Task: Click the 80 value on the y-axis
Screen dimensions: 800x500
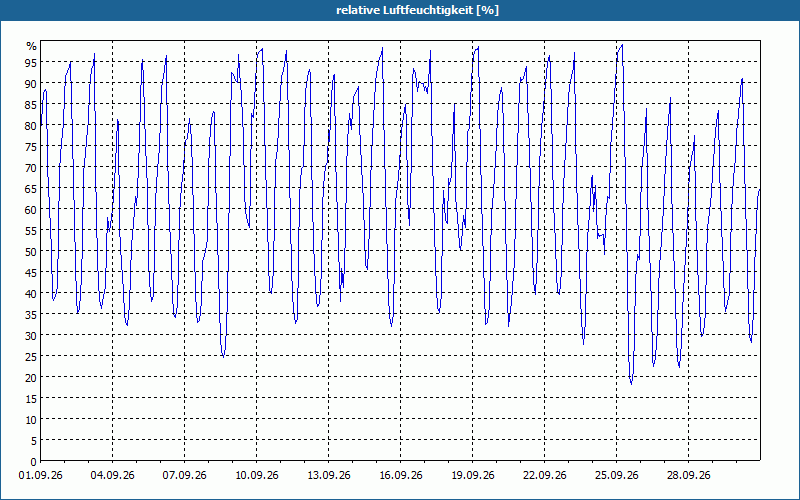Action: click(x=31, y=126)
